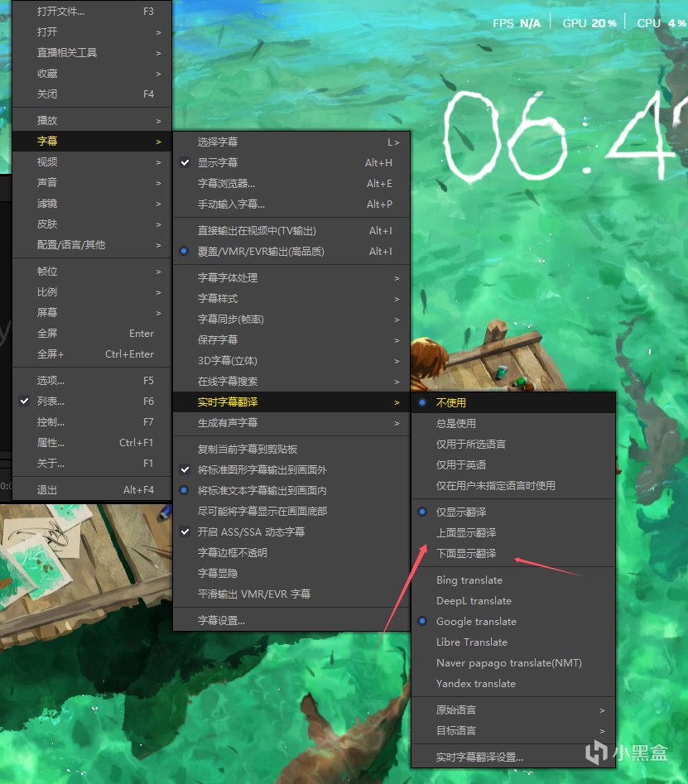This screenshot has height=784, width=688.
Task: Expand the 屏幕 submenu
Action: coord(92,312)
